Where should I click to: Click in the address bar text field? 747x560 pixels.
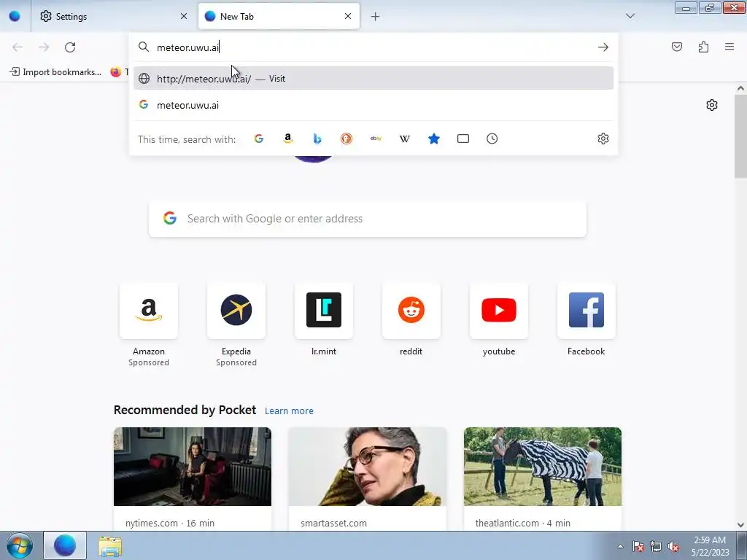373,47
